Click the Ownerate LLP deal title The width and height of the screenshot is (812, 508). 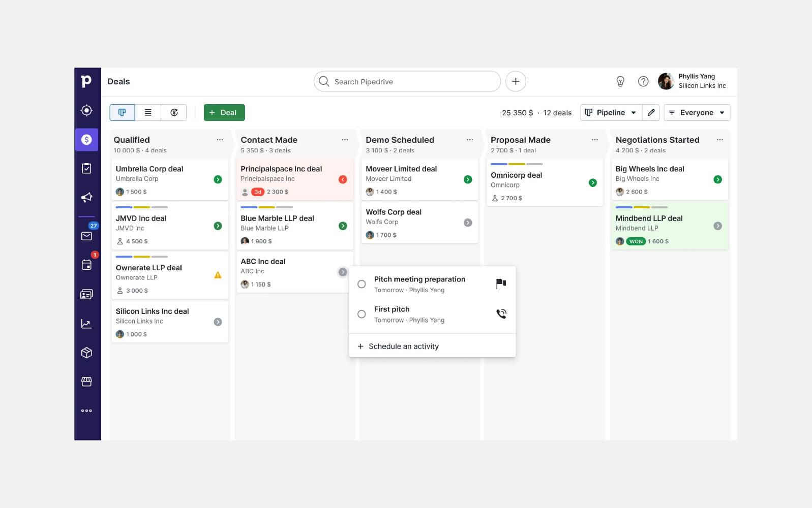pos(148,267)
